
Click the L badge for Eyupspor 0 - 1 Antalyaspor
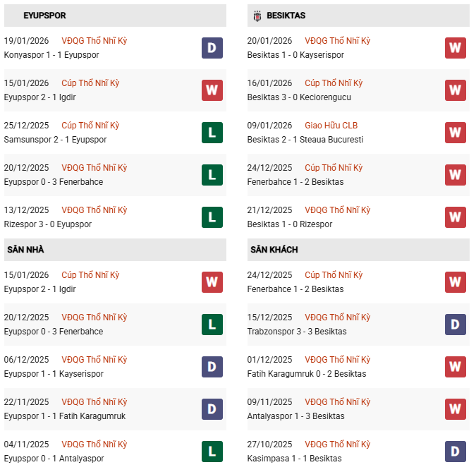pos(212,452)
